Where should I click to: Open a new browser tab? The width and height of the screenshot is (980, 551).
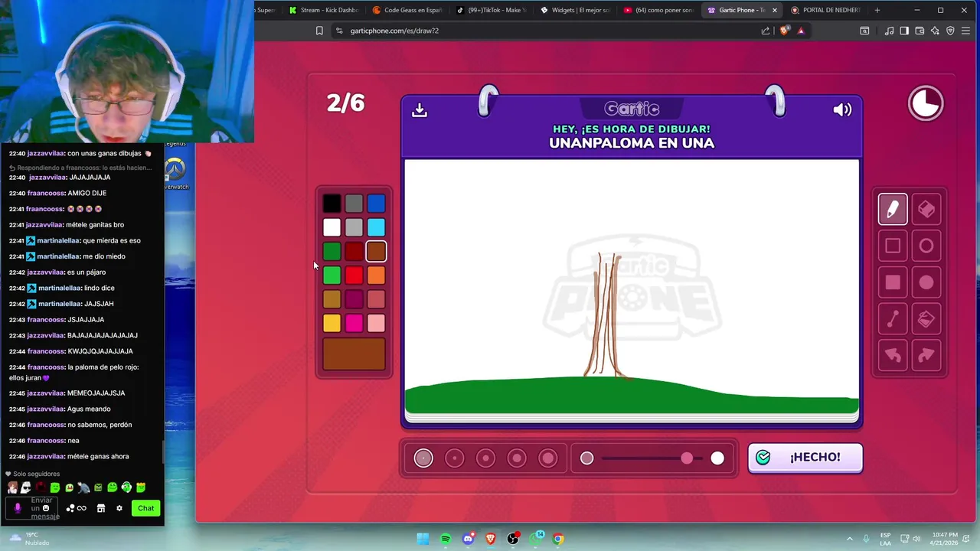click(x=877, y=10)
